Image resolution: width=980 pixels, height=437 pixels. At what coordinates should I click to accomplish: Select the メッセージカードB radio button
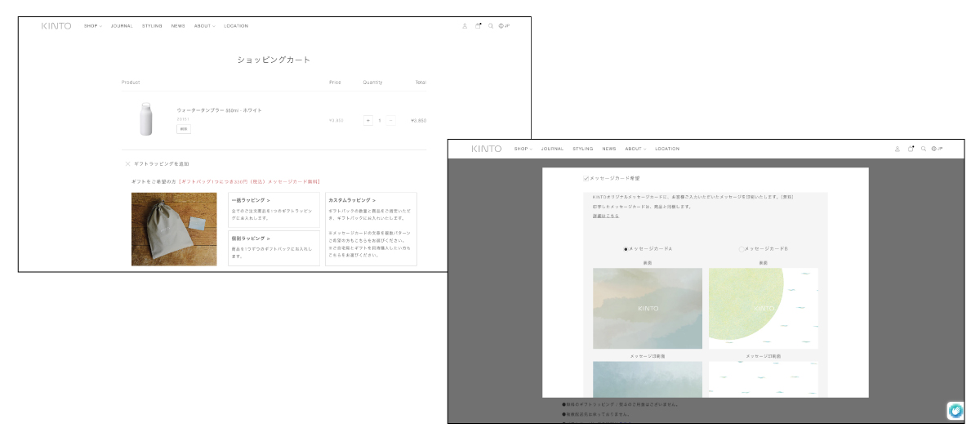(x=741, y=248)
